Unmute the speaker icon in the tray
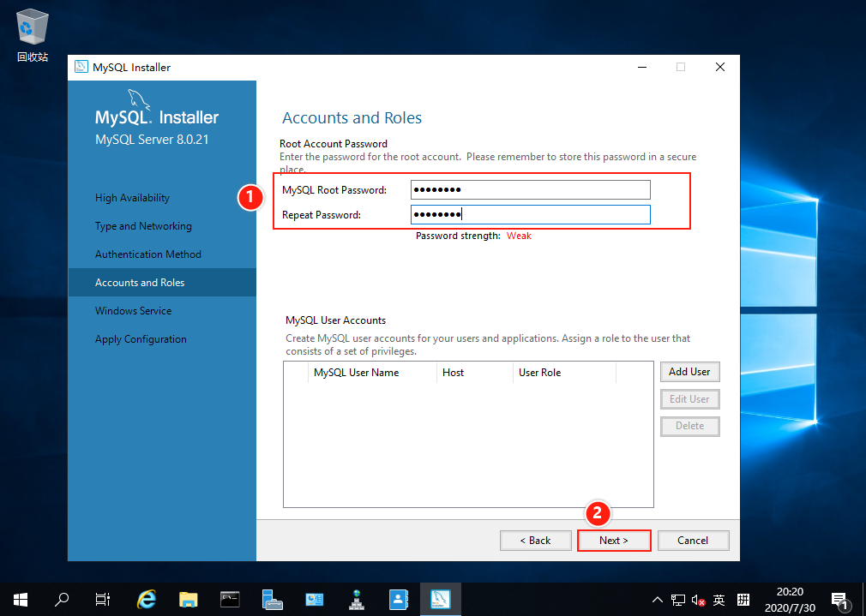 [x=696, y=599]
